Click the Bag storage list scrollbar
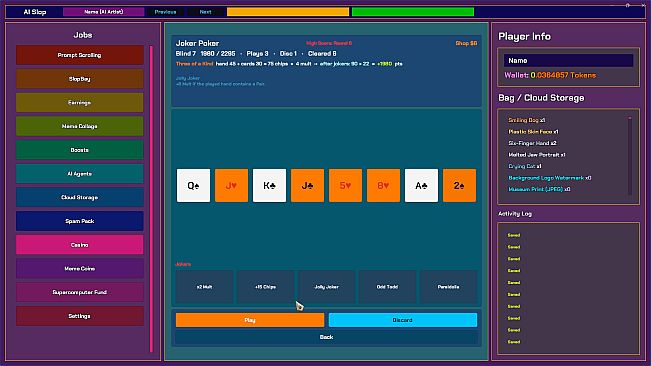651x366 pixels. click(630, 156)
